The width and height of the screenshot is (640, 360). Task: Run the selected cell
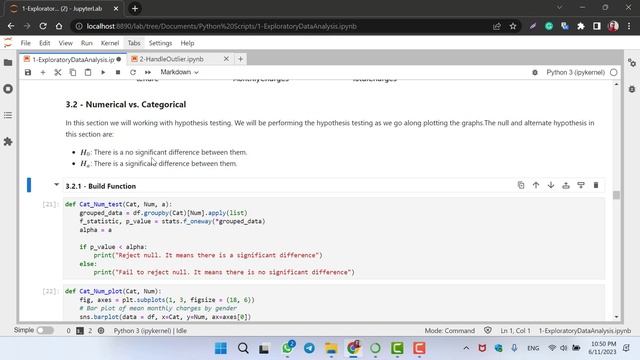tap(103, 72)
